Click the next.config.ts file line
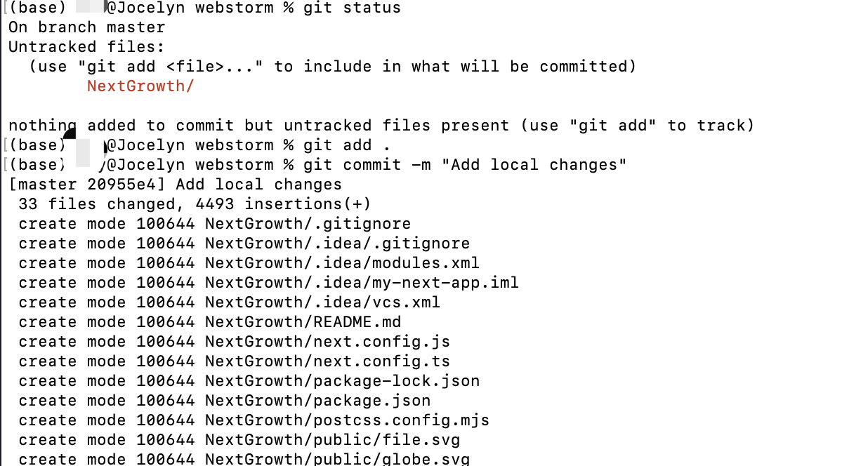The image size is (868, 466). point(235,361)
